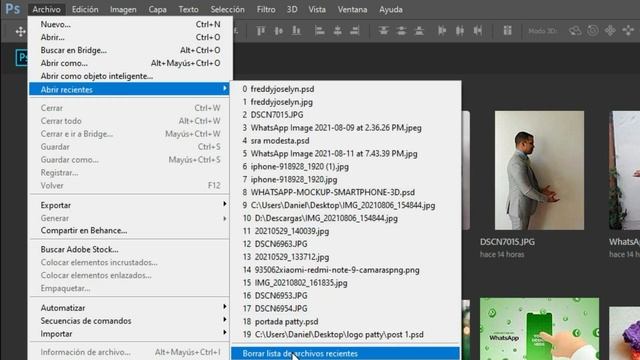Open the Capa menu
The image size is (640, 360).
click(x=157, y=9)
